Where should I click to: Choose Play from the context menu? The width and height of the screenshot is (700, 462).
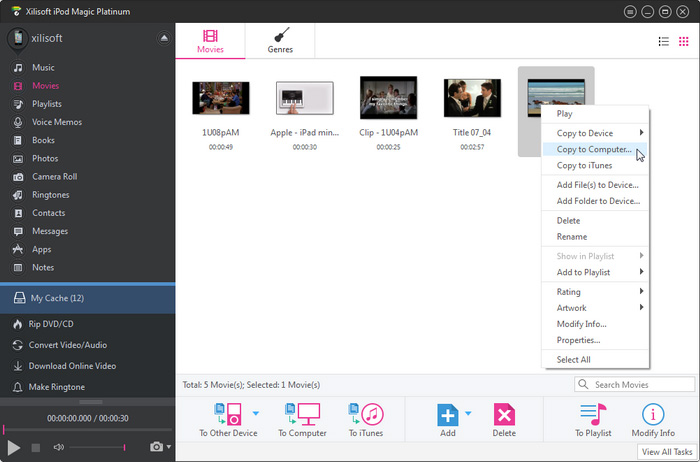click(594, 114)
